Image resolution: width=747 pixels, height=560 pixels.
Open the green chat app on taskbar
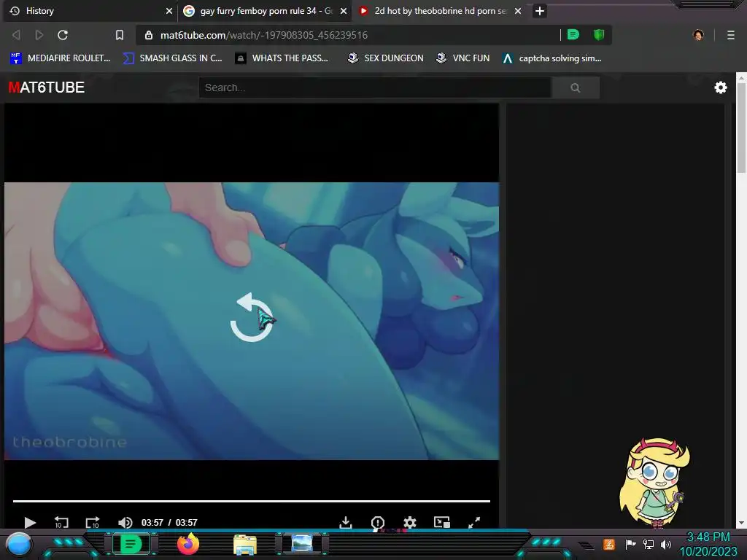(131, 544)
